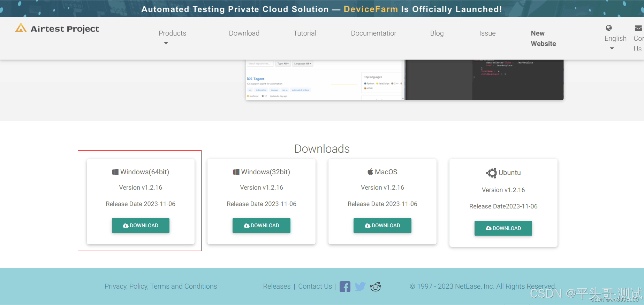644x305 pixels.
Task: Open Privacy, Policy, Terms and Conditions link
Action: [x=161, y=286]
